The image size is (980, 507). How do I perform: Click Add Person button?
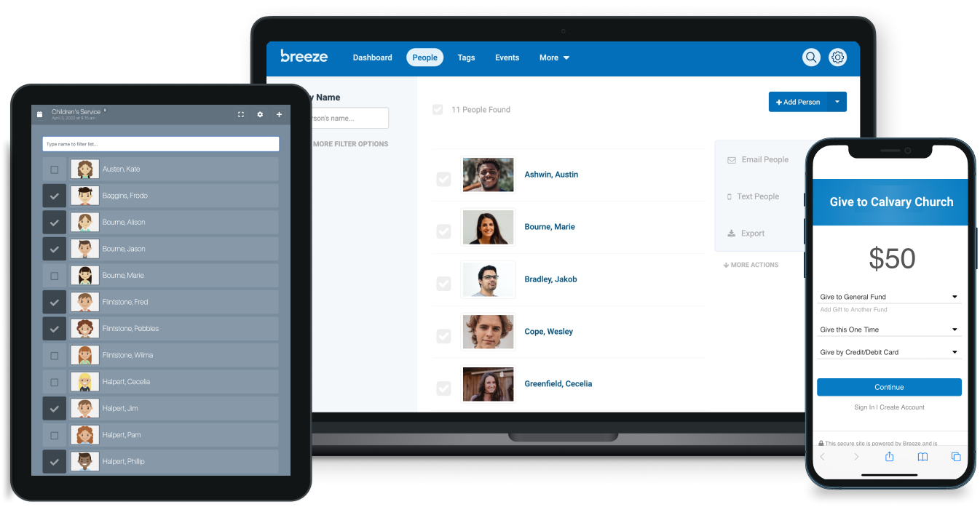(798, 102)
